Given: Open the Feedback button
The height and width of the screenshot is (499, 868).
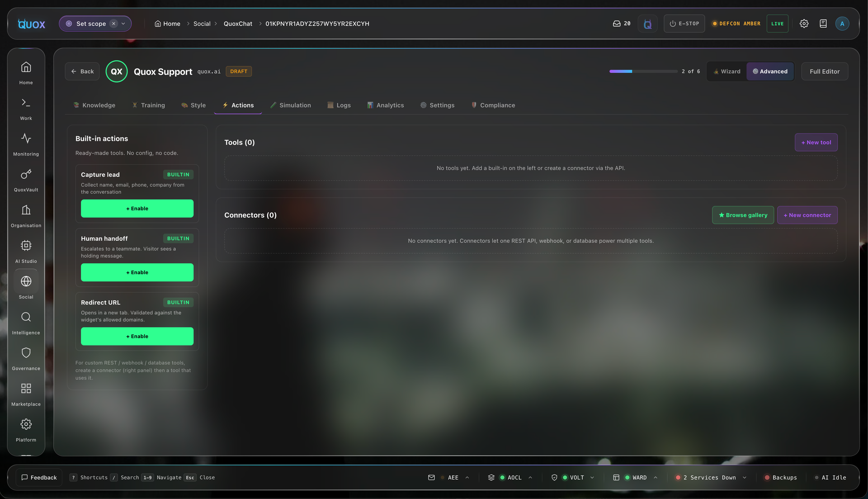Looking at the screenshot, I should point(39,477).
